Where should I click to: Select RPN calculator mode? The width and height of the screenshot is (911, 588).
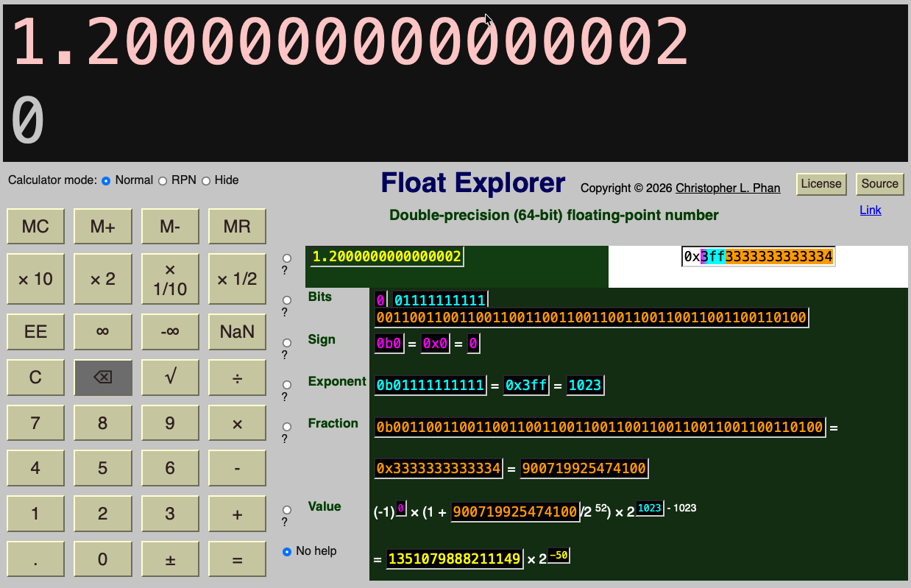163,181
